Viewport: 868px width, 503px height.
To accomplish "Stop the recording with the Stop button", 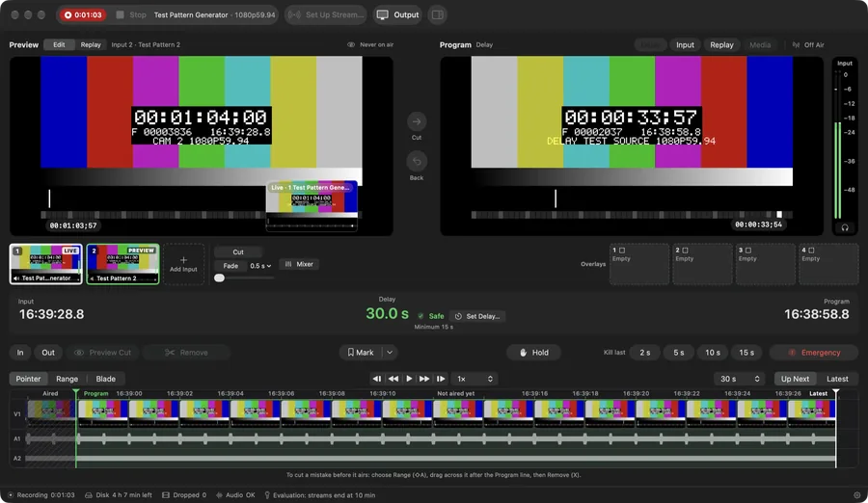I will [x=131, y=15].
